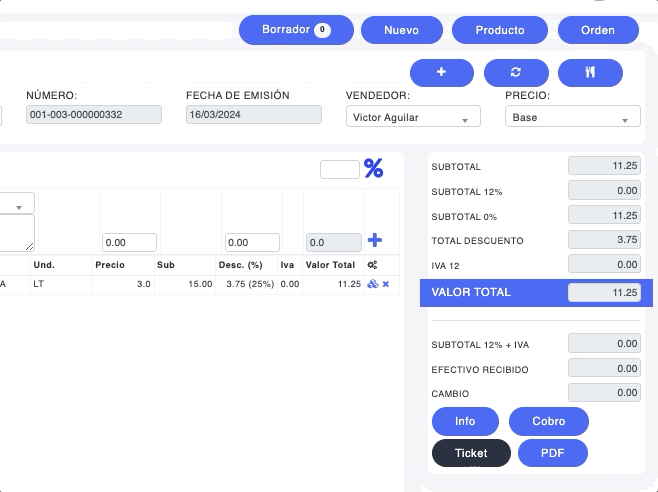Remove the item row with x icon
Viewport: 658px width, 492px height.
386,284
